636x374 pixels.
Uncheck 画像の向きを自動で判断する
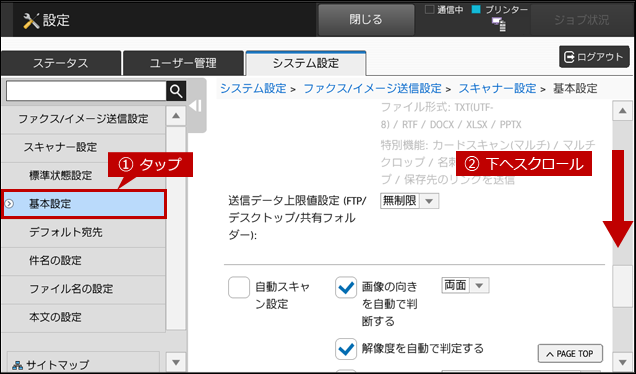[x=346, y=288]
